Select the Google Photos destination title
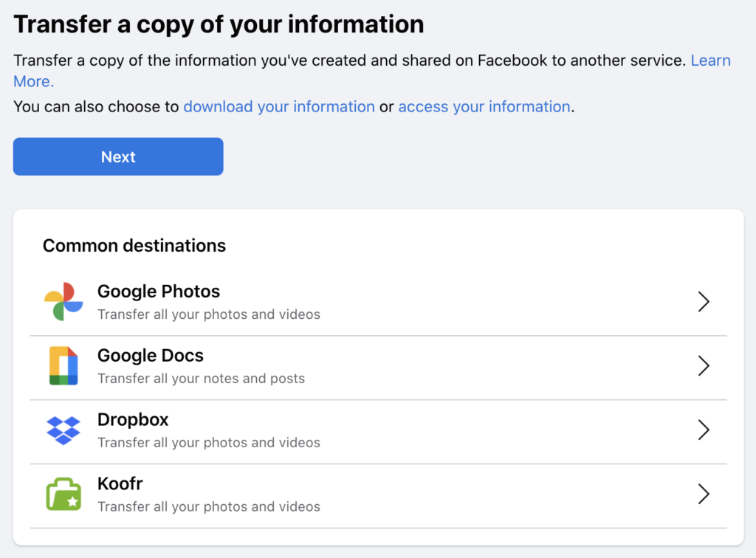The width and height of the screenshot is (756, 558). 159,292
